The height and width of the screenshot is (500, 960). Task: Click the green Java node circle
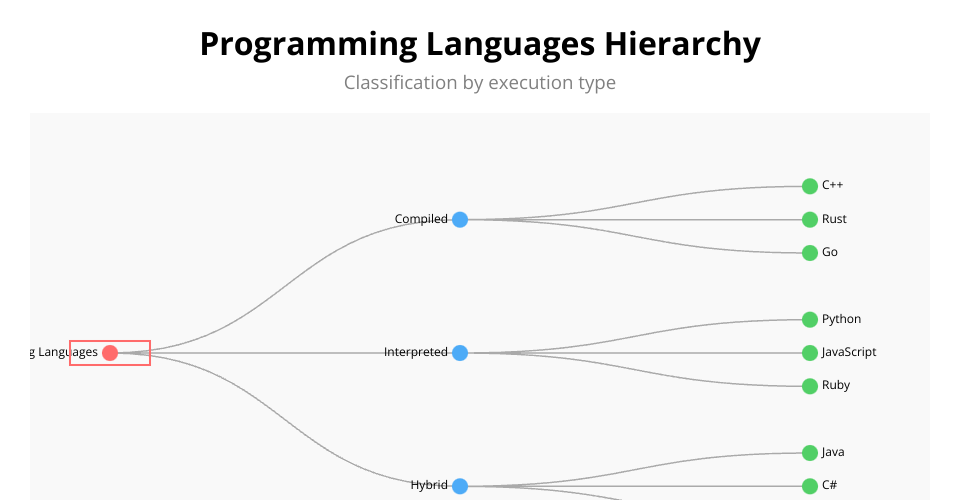pyautogui.click(x=810, y=453)
